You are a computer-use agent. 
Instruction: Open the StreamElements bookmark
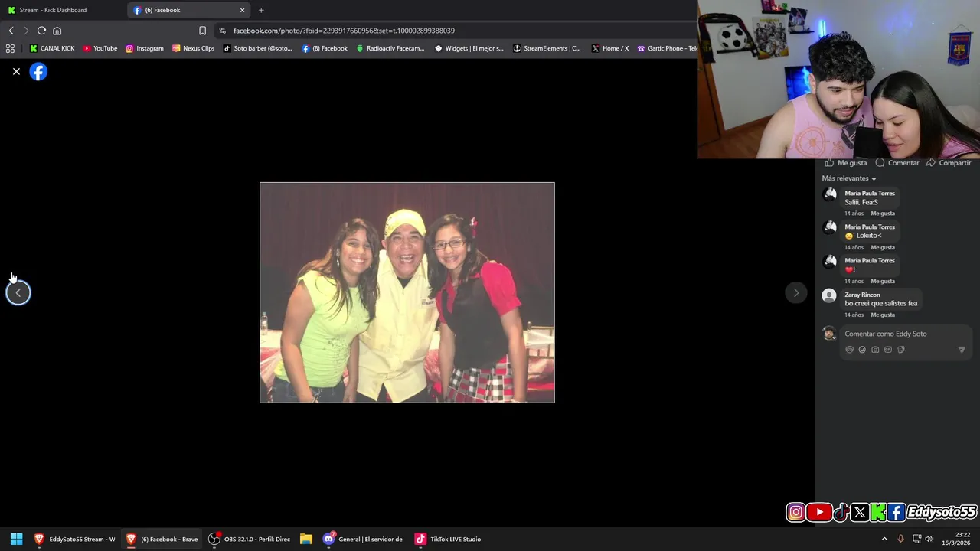coord(547,48)
